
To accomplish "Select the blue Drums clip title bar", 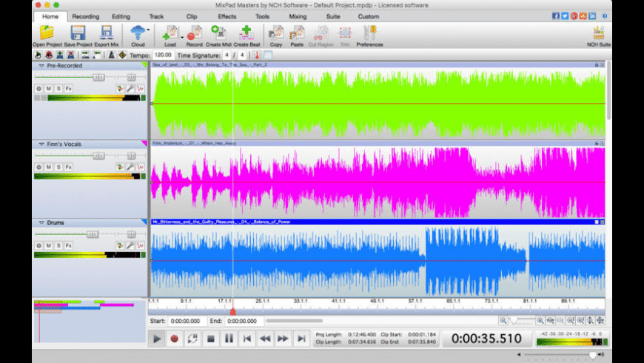I will tap(378, 222).
